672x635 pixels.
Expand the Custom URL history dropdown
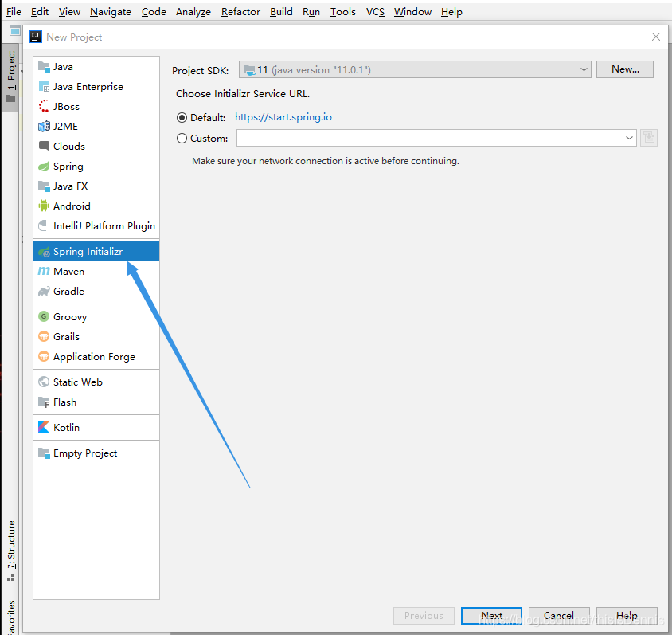[629, 138]
